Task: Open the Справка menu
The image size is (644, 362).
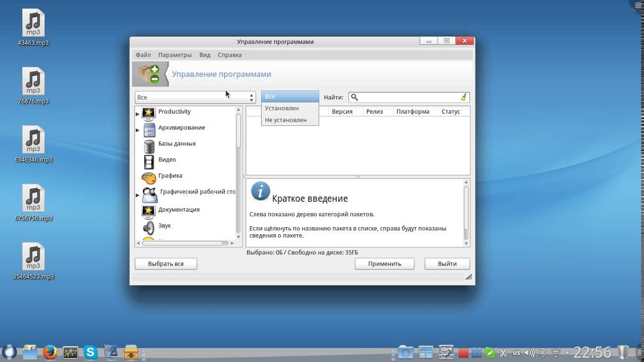Action: 229,55
